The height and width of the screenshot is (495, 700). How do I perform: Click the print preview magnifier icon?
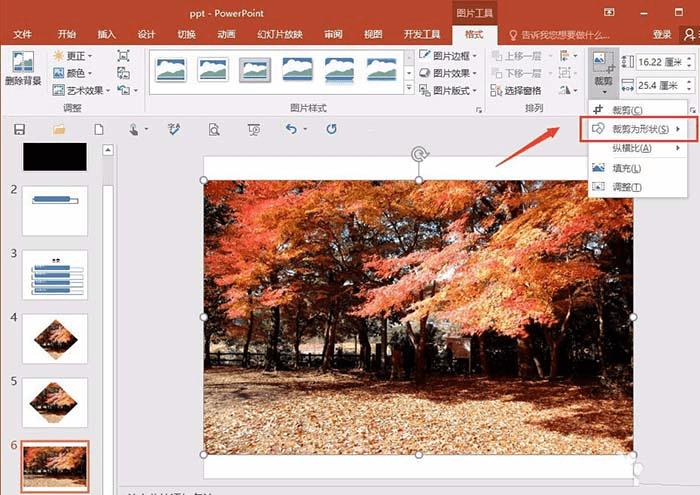214,129
